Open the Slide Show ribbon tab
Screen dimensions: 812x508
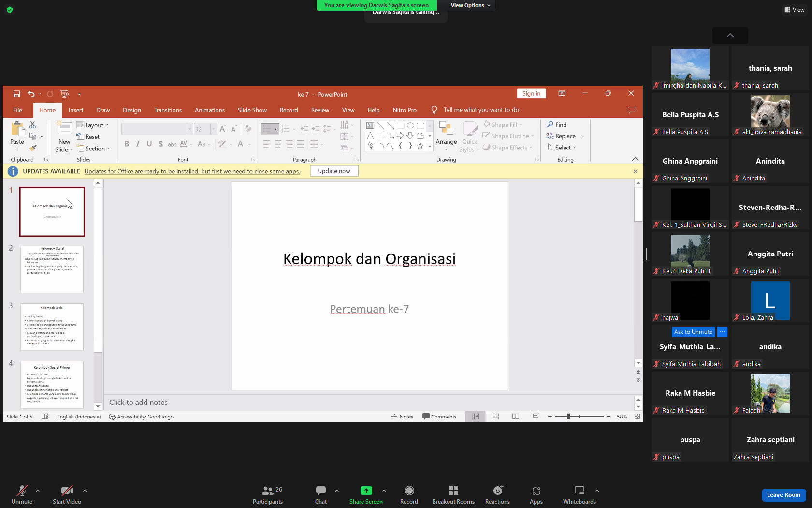click(x=252, y=110)
